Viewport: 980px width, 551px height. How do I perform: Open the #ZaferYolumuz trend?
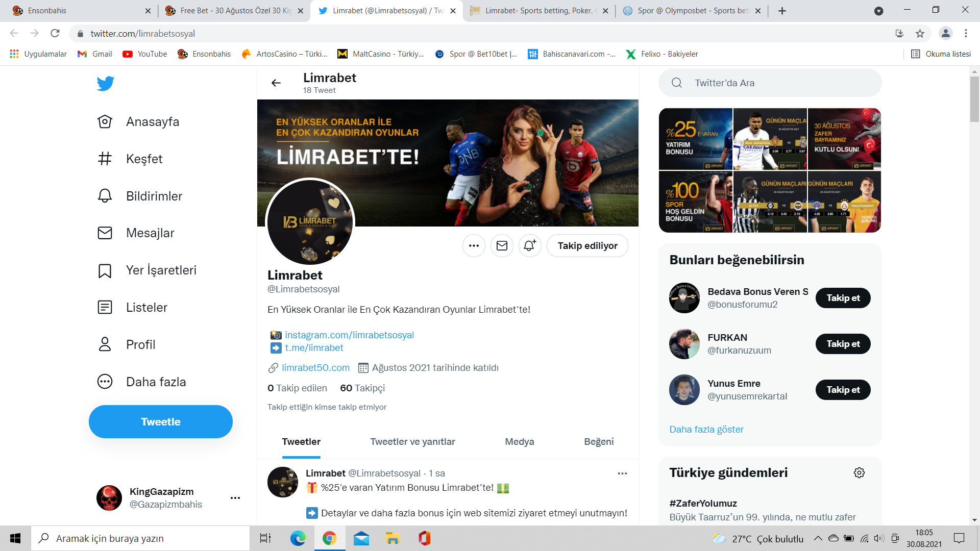click(x=703, y=504)
